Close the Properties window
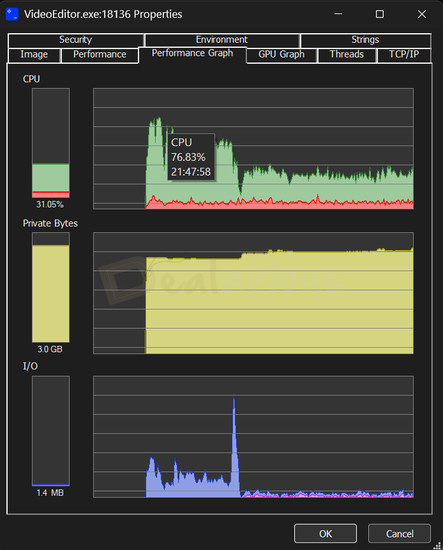This screenshot has width=443, height=550. click(422, 14)
